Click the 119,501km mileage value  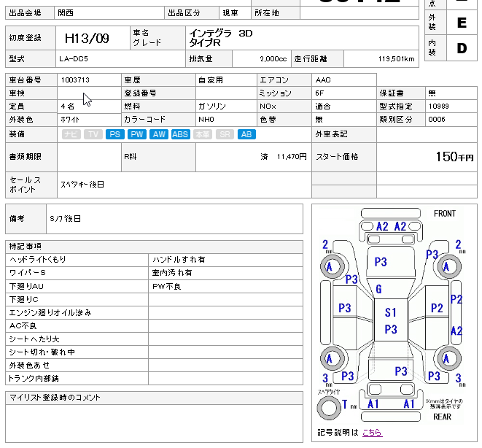click(396, 59)
